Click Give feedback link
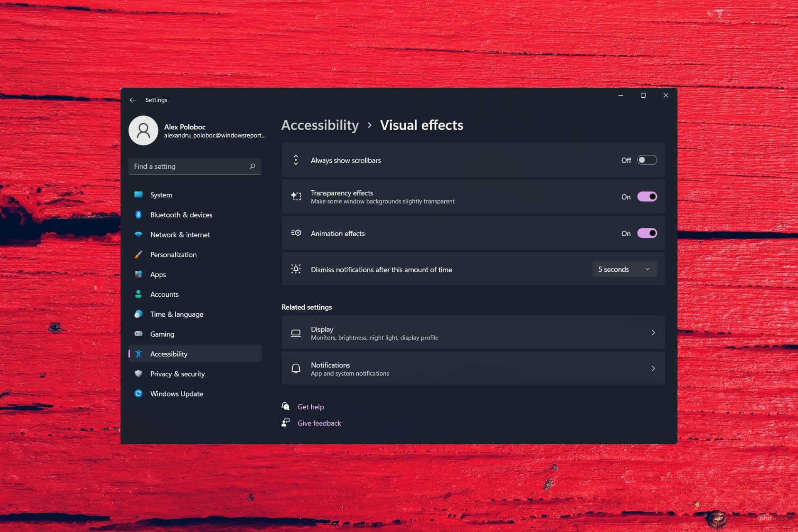The height and width of the screenshot is (532, 798). (x=320, y=423)
